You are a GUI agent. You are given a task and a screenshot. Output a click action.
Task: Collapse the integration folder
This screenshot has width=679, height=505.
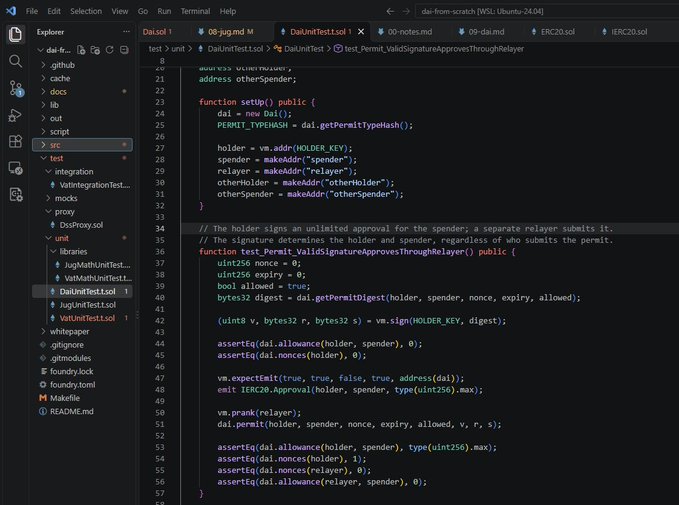82,172
